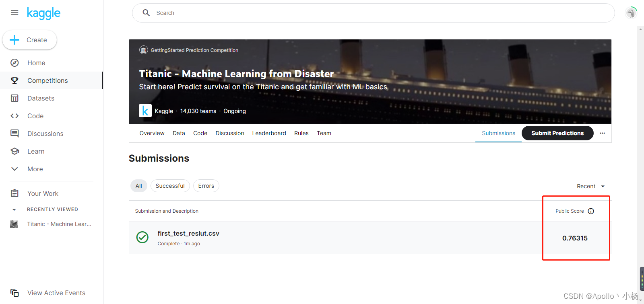Screen dimensions: 644x304
Task: Open the Recent sort dropdown
Action: 590,186
